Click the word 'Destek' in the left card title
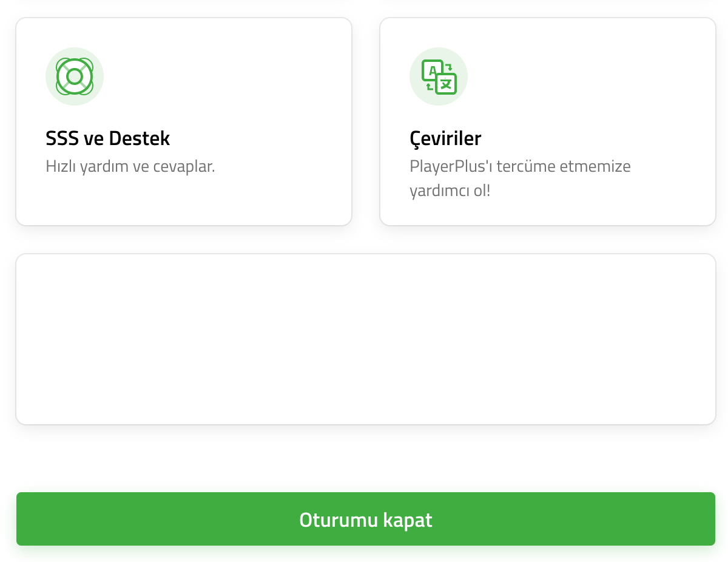 [139, 138]
